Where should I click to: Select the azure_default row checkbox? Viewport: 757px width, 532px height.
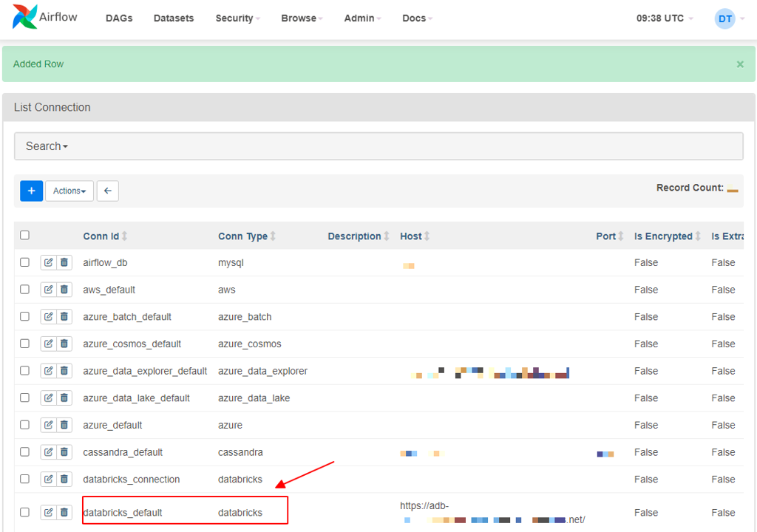pyautogui.click(x=24, y=425)
